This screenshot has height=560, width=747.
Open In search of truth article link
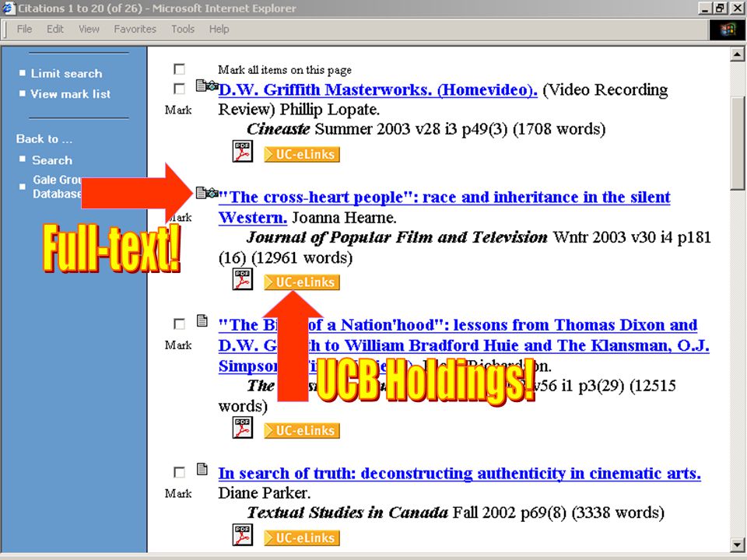coord(459,474)
